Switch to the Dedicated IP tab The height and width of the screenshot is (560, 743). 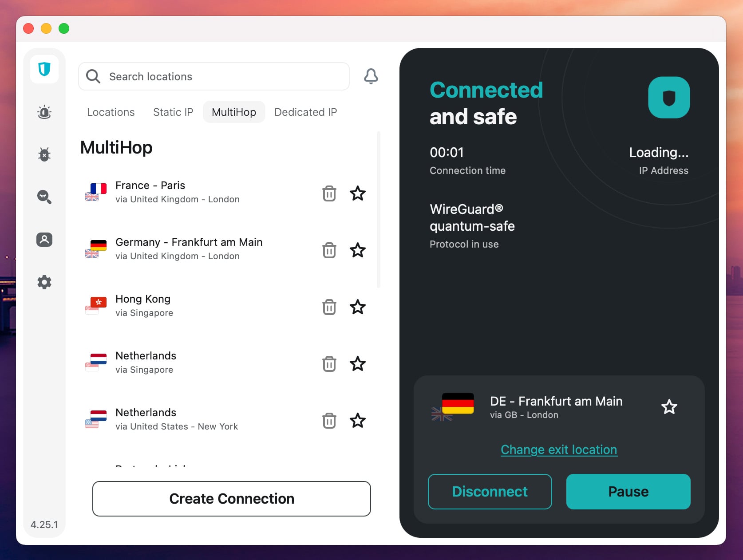pos(306,112)
